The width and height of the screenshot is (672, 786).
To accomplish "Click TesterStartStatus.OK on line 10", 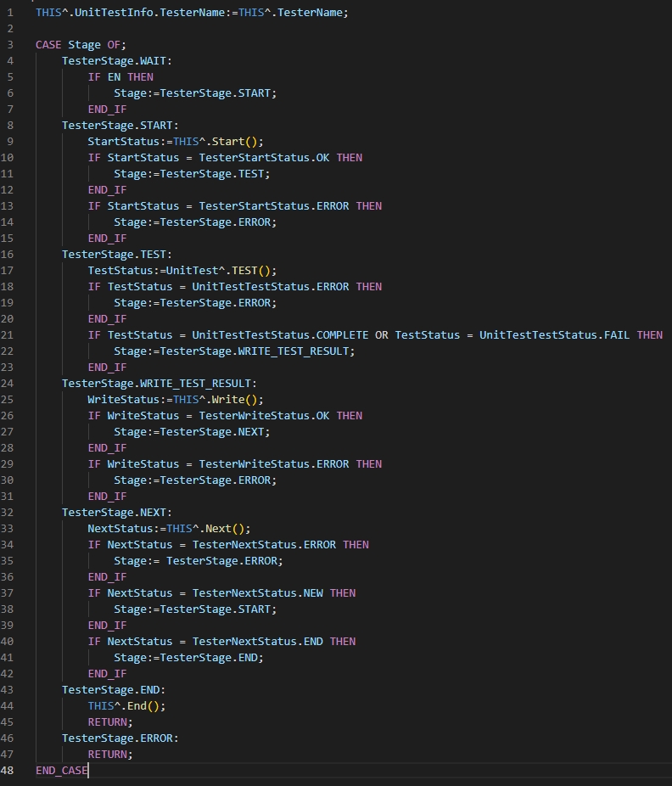I will click(x=264, y=157).
